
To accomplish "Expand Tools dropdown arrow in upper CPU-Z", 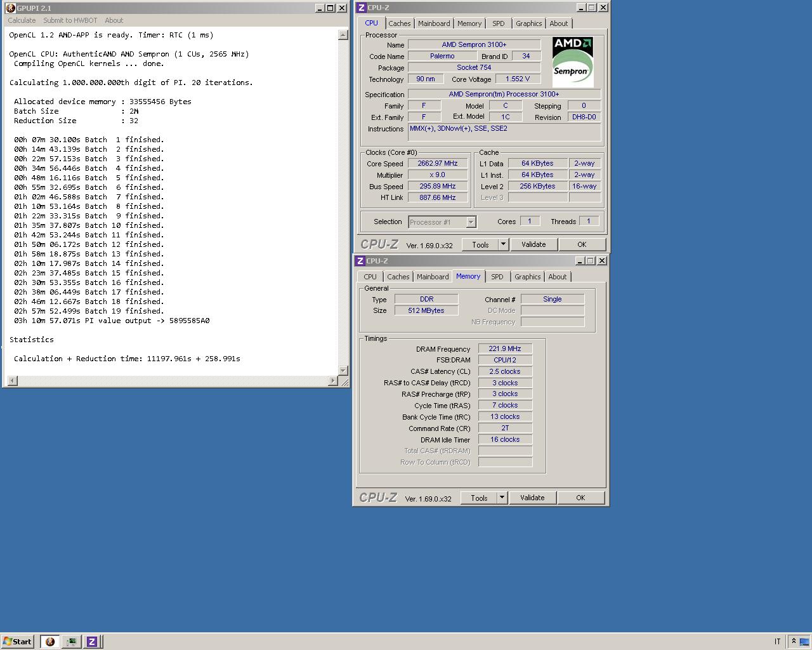I will pos(503,244).
